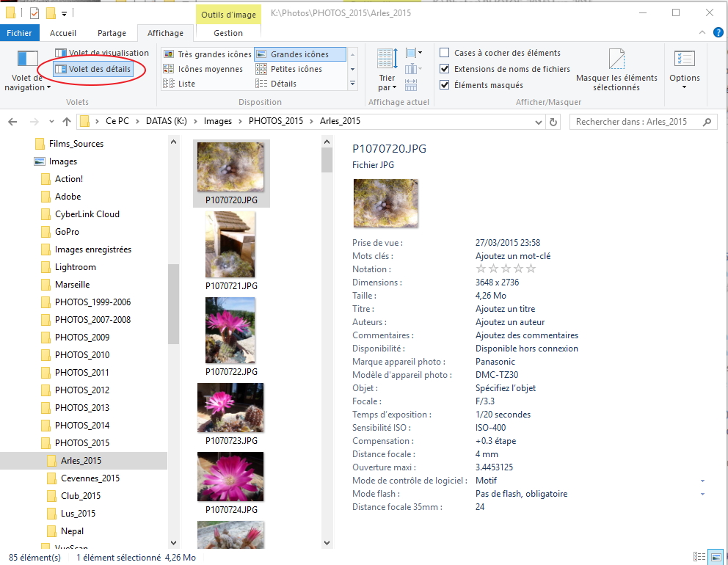Open the Cevennes_2015 folder in tree

pyautogui.click(x=90, y=478)
